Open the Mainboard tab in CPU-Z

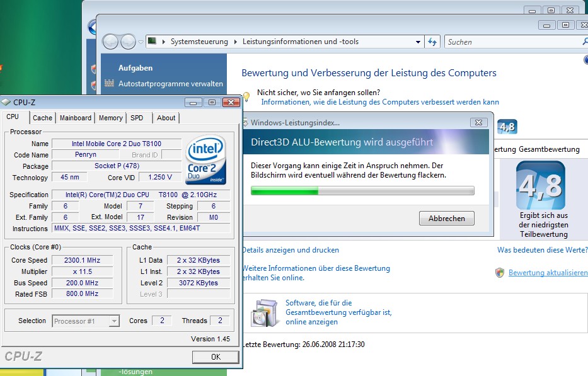(76, 118)
